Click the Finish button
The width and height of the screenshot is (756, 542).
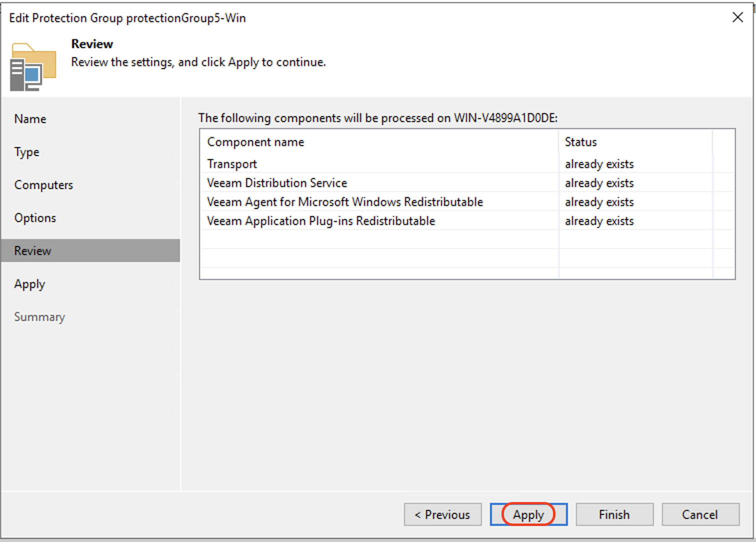[x=614, y=514]
